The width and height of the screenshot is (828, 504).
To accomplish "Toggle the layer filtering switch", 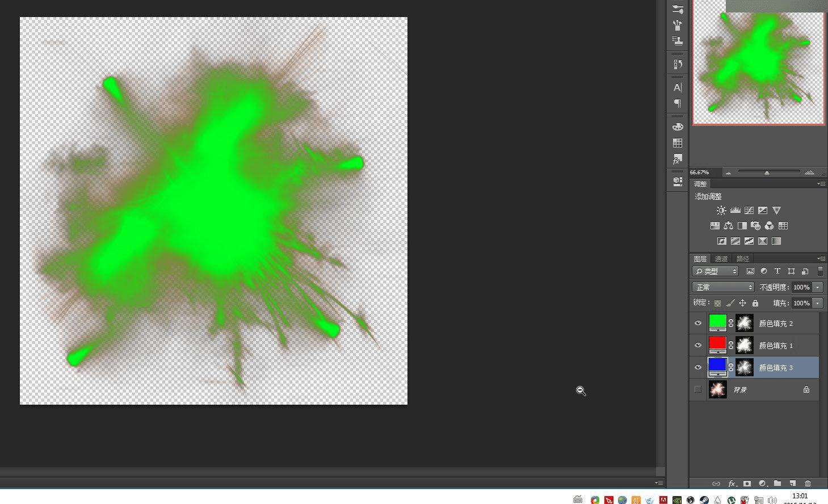I will pos(820,271).
